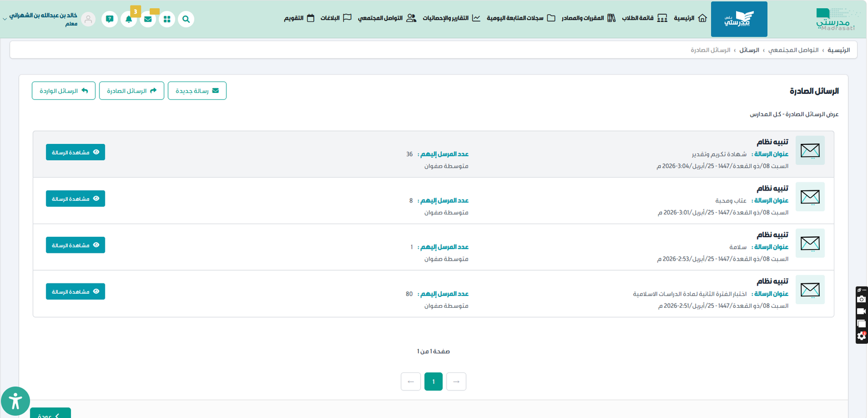Open the gear settings icon in side widget

pos(861,336)
